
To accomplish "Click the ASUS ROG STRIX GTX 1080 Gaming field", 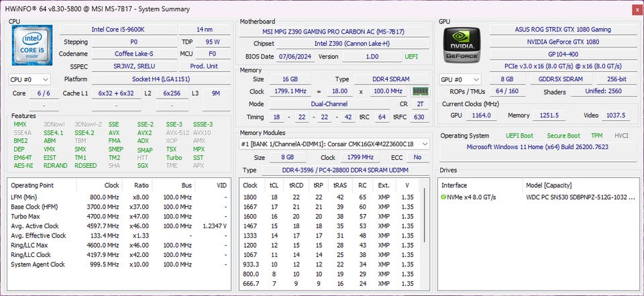I will 563,30.
